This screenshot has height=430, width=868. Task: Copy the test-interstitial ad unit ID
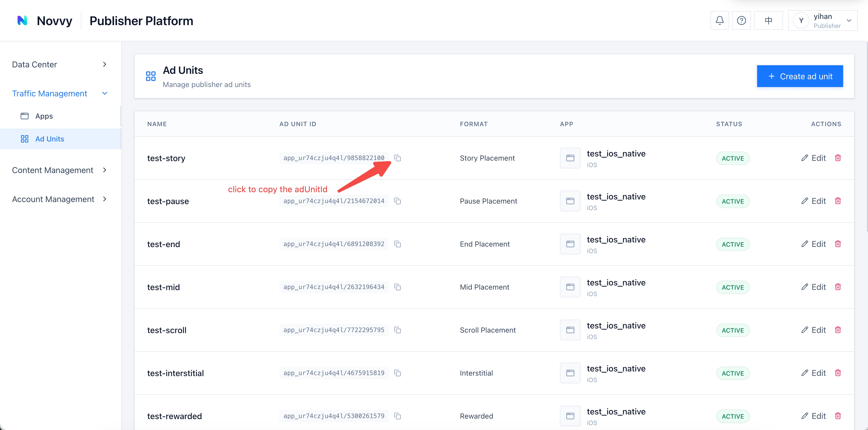coord(398,373)
